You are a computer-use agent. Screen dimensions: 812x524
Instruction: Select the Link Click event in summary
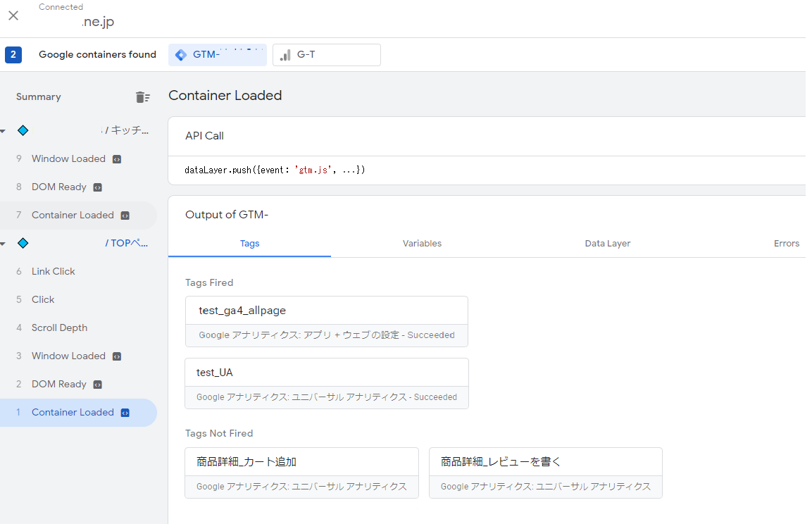[x=53, y=272]
